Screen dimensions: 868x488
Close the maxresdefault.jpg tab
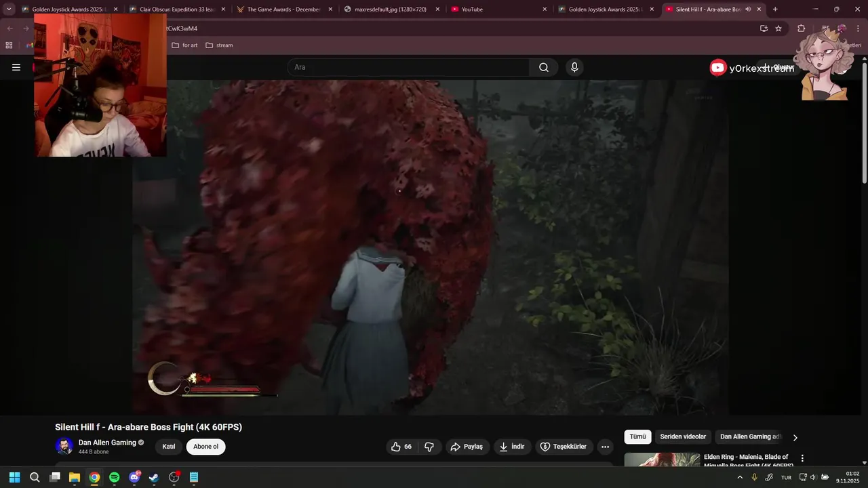pos(437,9)
